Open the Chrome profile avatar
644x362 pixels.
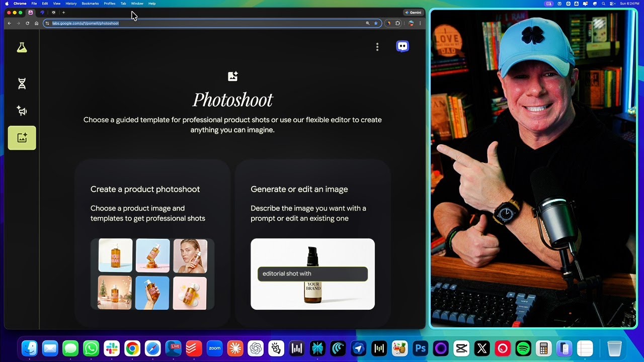click(x=411, y=23)
